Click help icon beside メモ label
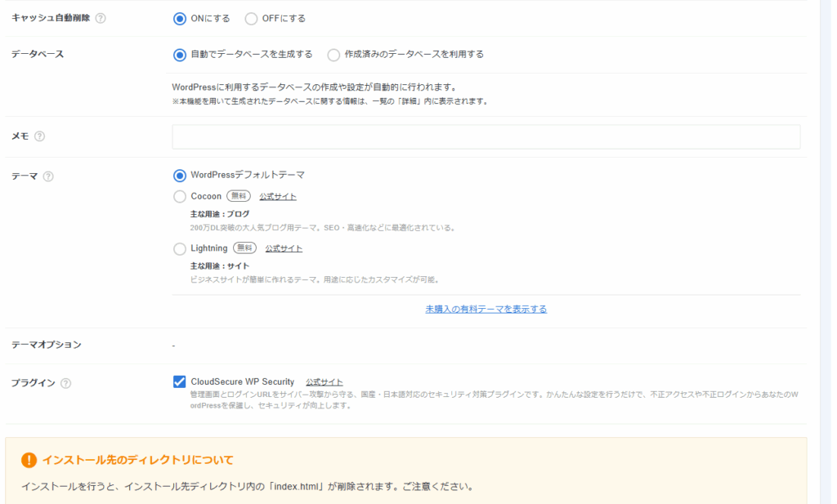The width and height of the screenshot is (837, 504). 39,136
